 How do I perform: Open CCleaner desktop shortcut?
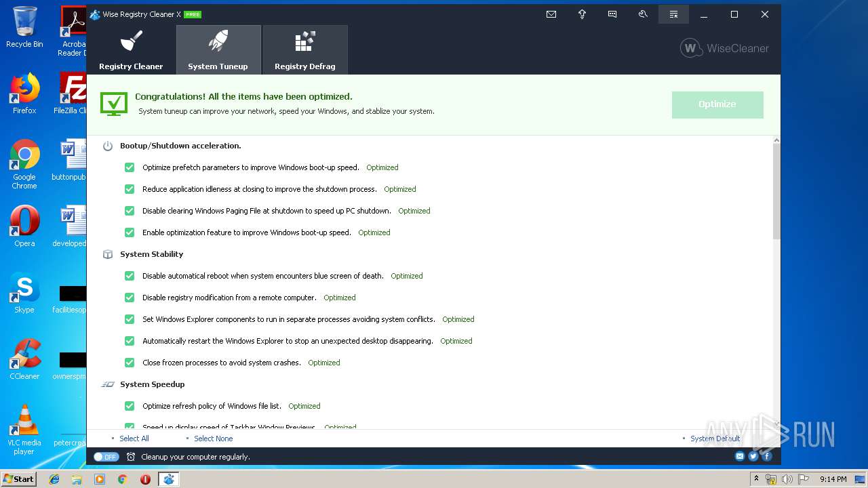pos(24,359)
